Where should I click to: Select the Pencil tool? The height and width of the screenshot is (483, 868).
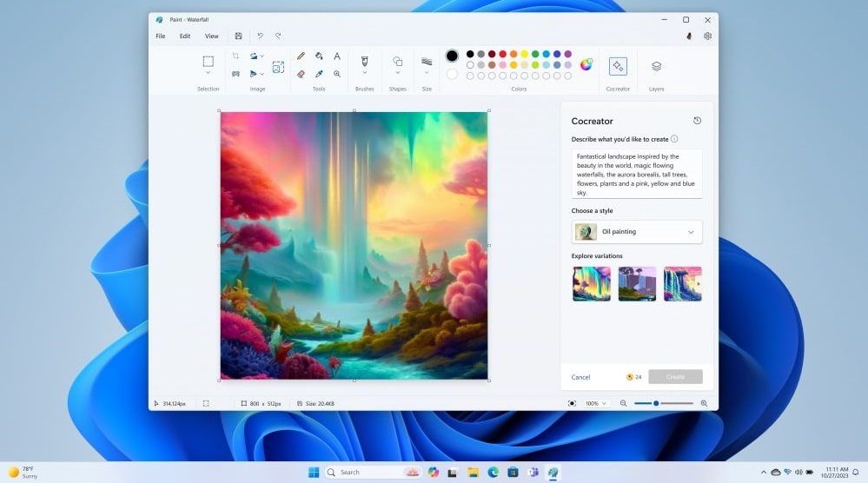[x=301, y=56]
